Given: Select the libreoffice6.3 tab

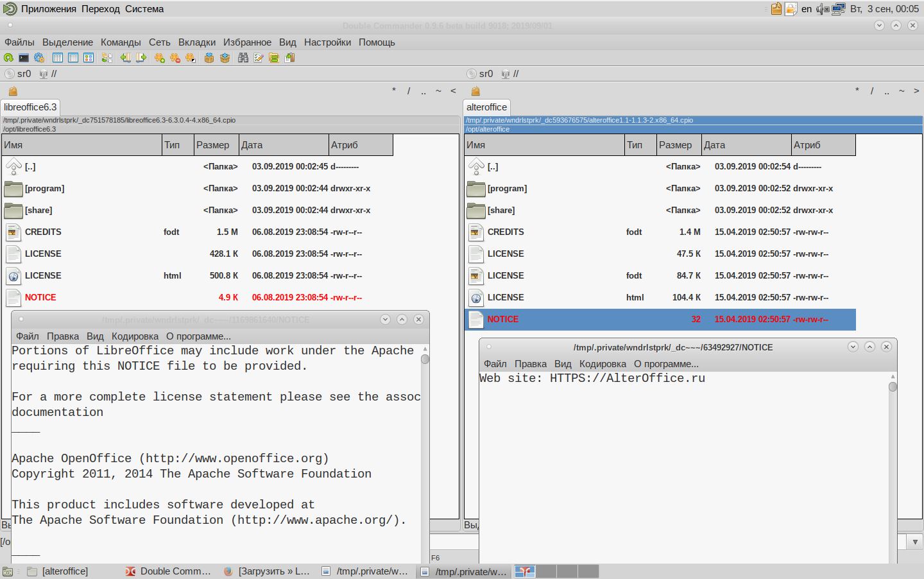Looking at the screenshot, I should tap(30, 107).
